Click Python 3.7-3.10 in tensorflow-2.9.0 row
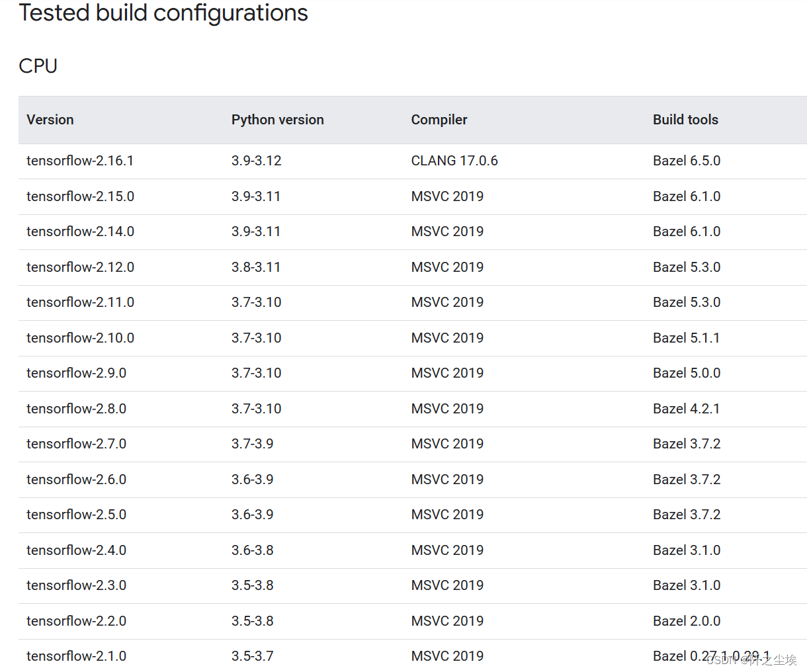 [257, 373]
